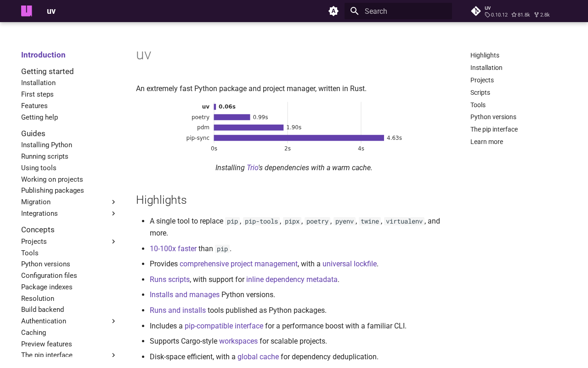Expand the Integrations section chevron

point(113,213)
